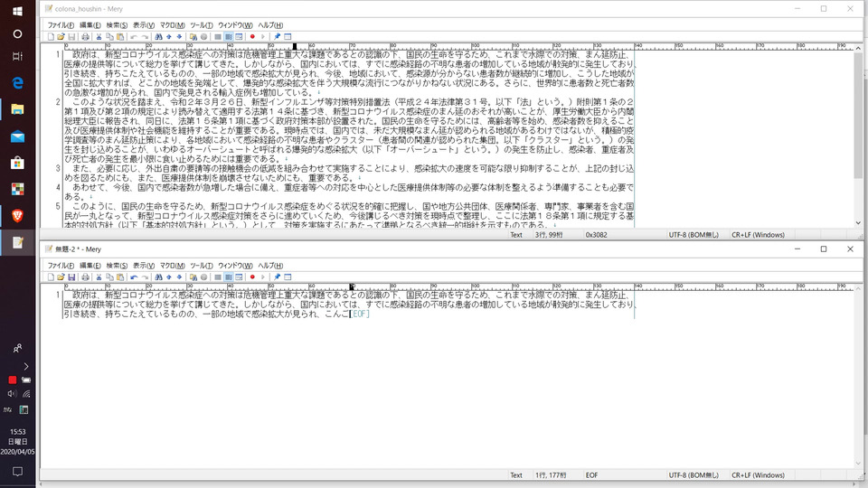Screen dimensions: 868x488
Task: Toggle wrap at window edge in colona_houshin
Action: 239,37
